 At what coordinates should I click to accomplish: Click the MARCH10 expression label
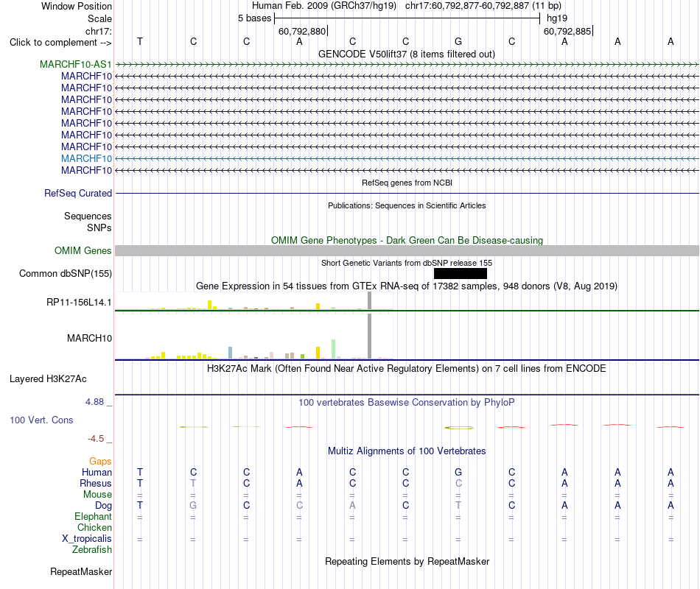[x=89, y=338]
